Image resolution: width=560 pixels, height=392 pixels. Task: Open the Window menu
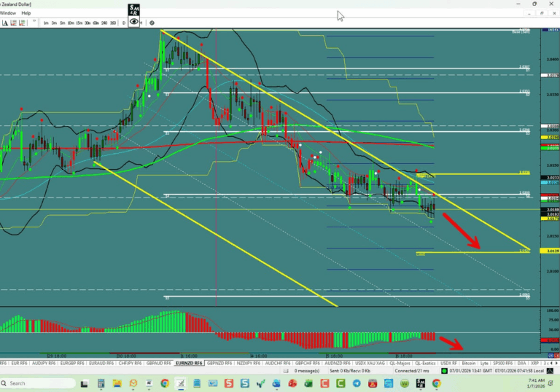tap(8, 13)
